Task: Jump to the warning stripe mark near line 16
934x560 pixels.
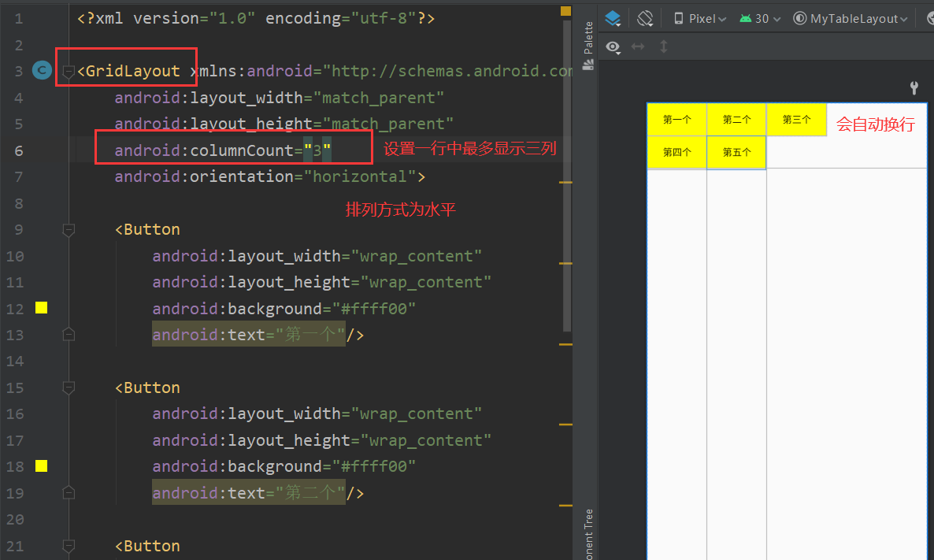Action: (566, 425)
